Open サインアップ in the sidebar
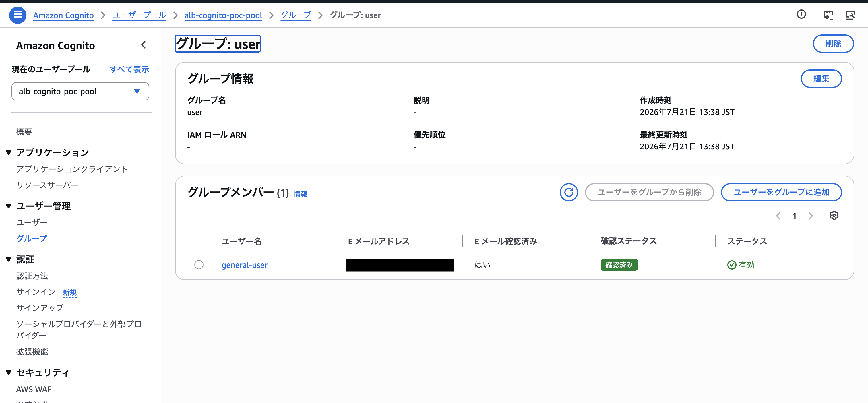 40,308
